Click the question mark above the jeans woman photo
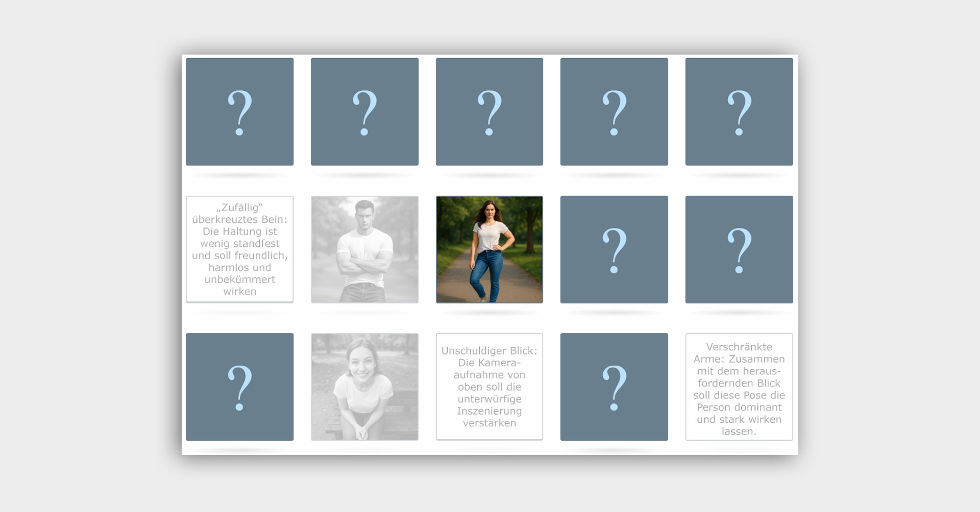Image resolution: width=980 pixels, height=512 pixels. [489, 112]
